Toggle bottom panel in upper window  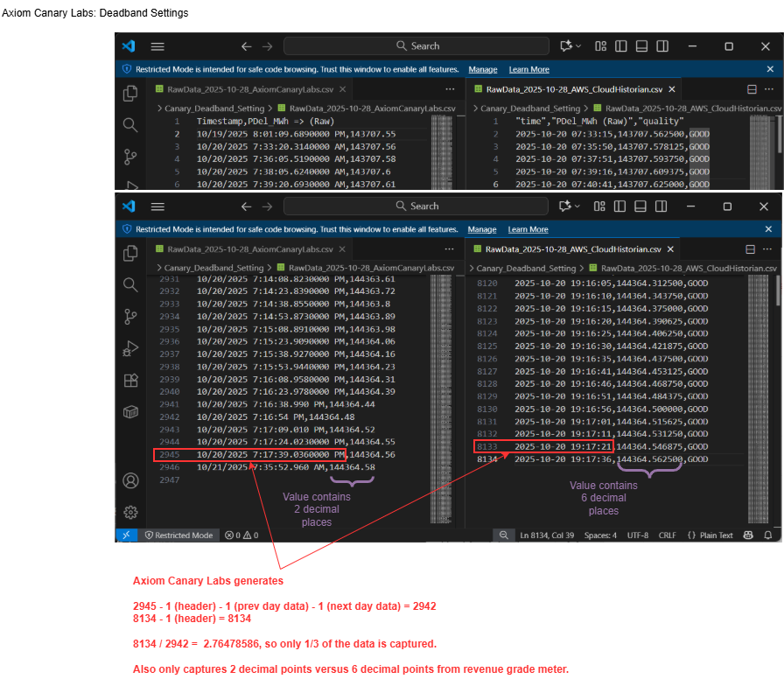tap(641, 46)
